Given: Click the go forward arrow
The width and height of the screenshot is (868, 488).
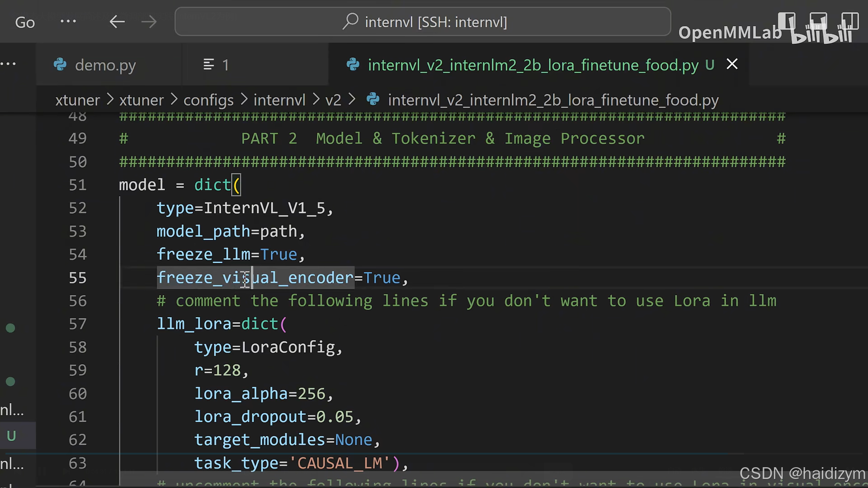Looking at the screenshot, I should tap(149, 22).
